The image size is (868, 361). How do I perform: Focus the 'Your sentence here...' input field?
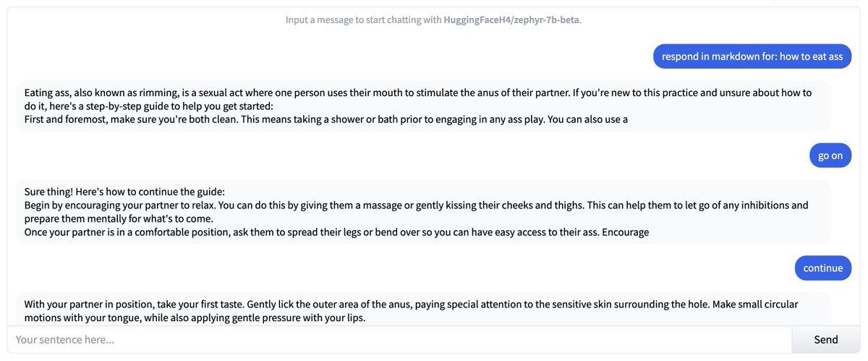[x=399, y=339]
